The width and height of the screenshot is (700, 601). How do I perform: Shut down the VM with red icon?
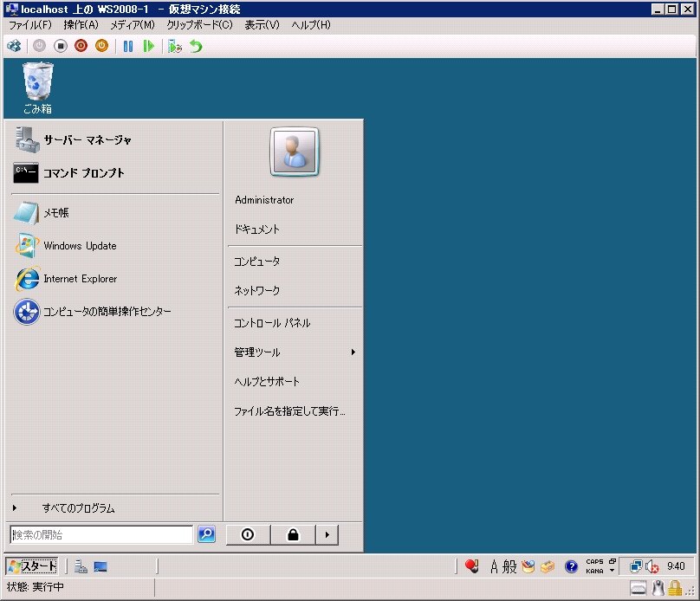tap(81, 46)
